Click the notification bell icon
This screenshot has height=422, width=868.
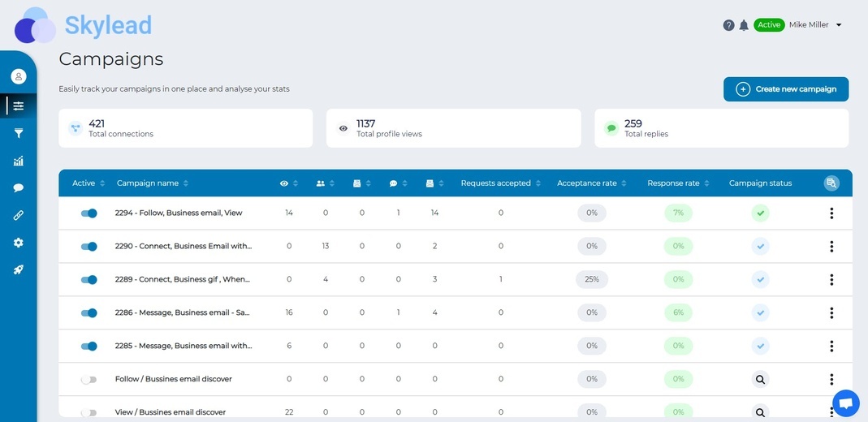coord(744,25)
